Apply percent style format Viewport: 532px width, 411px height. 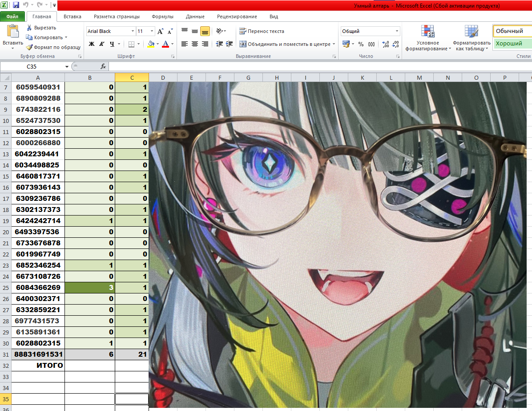[361, 44]
